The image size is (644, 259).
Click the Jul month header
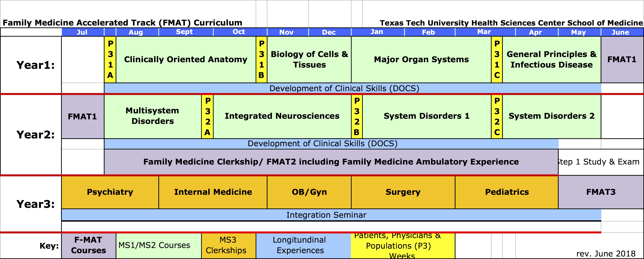83,32
